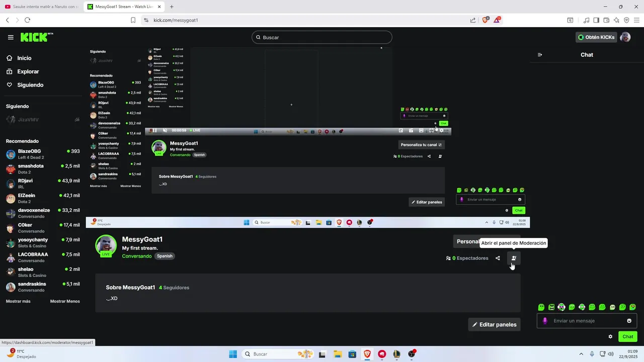Click the Obtén KICKs button

pyautogui.click(x=596, y=37)
